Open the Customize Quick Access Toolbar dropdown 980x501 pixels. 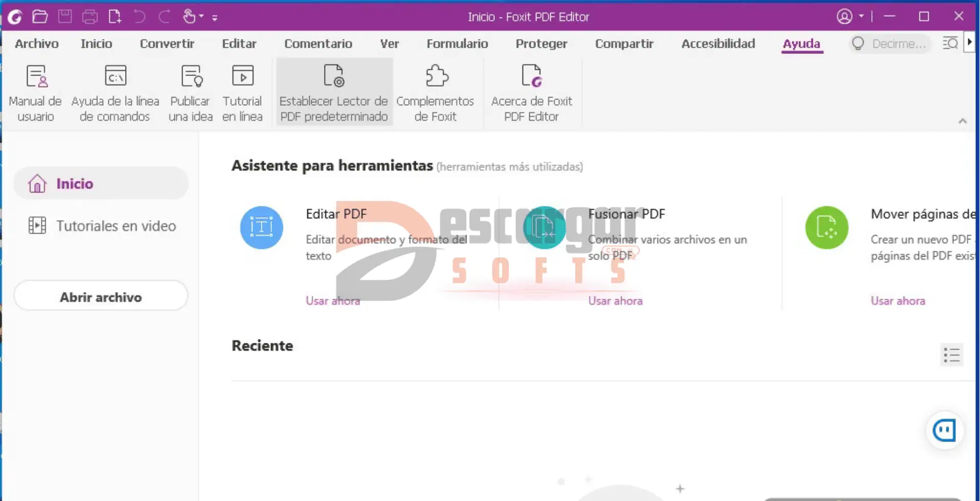215,18
